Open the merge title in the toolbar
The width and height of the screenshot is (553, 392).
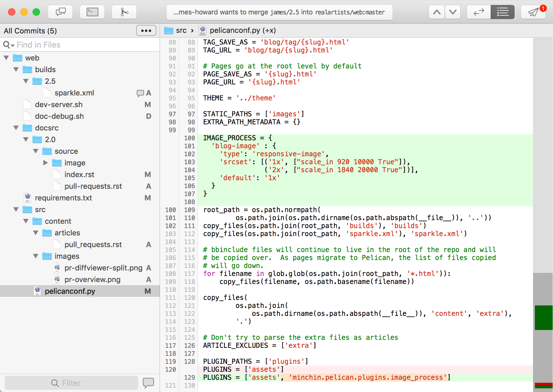click(x=278, y=12)
